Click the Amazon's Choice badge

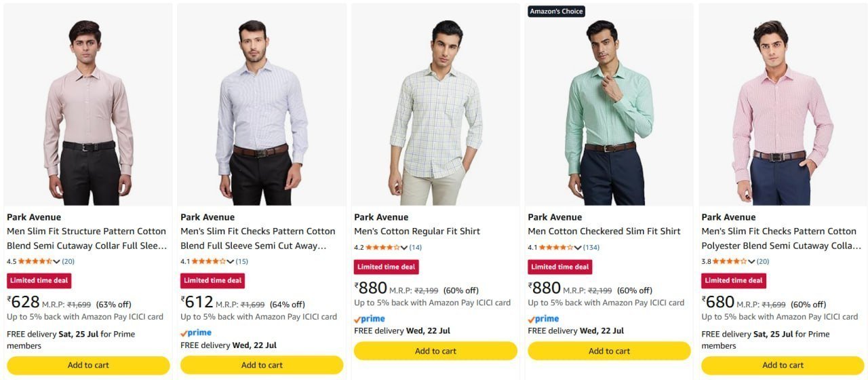(x=556, y=11)
